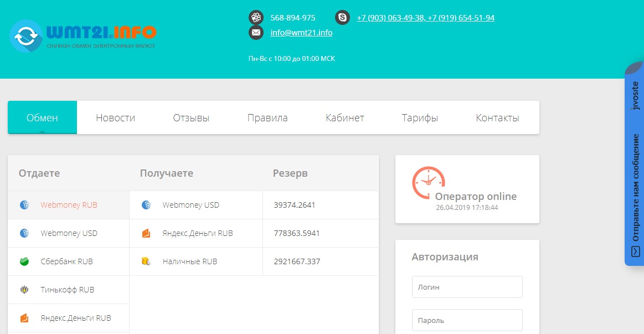This screenshot has height=334, width=644.
Task: Click the Оператор online status text
Action: click(x=476, y=197)
